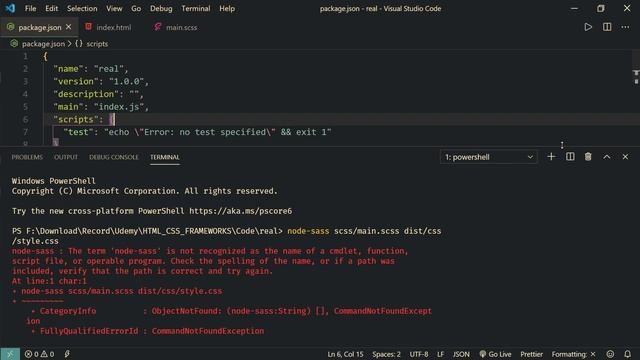This screenshot has height=360, width=640.
Task: Open the powershell terminal selector dropdown
Action: coord(489,157)
